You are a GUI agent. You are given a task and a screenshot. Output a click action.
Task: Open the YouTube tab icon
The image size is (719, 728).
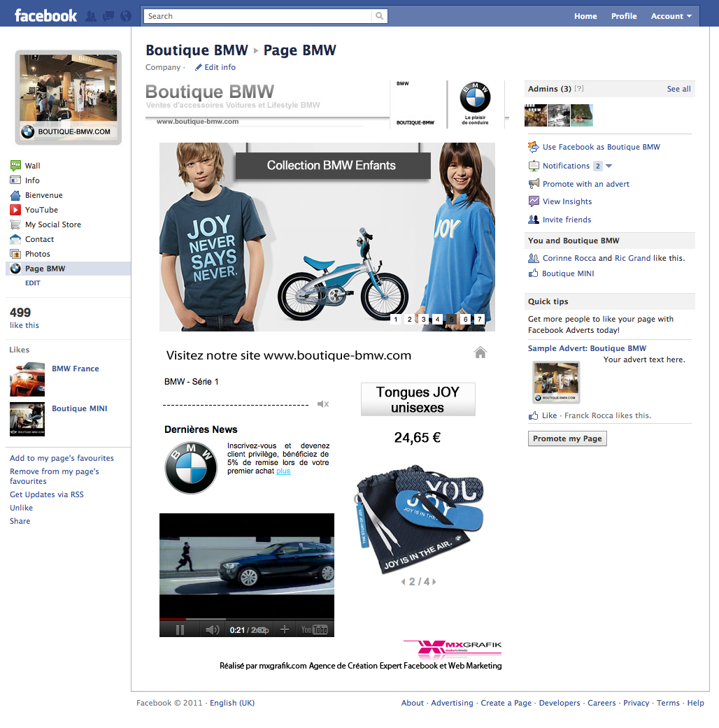(15, 209)
